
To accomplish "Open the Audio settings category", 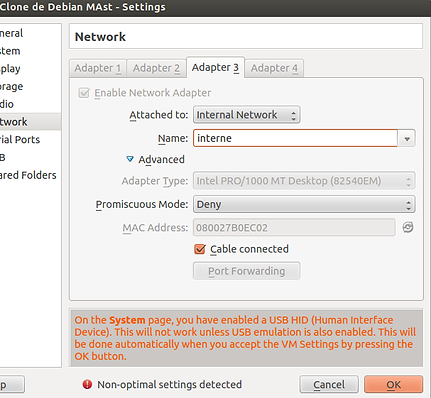I will pos(30,104).
